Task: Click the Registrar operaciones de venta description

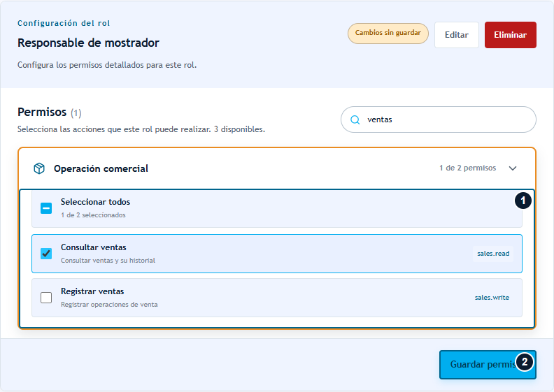Action: coord(109,305)
